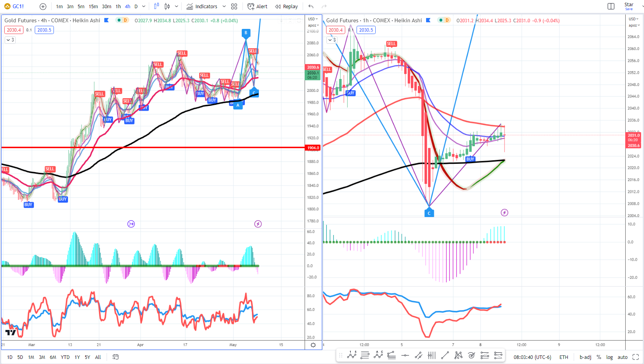Click the add symbol plus icon

coord(43,6)
